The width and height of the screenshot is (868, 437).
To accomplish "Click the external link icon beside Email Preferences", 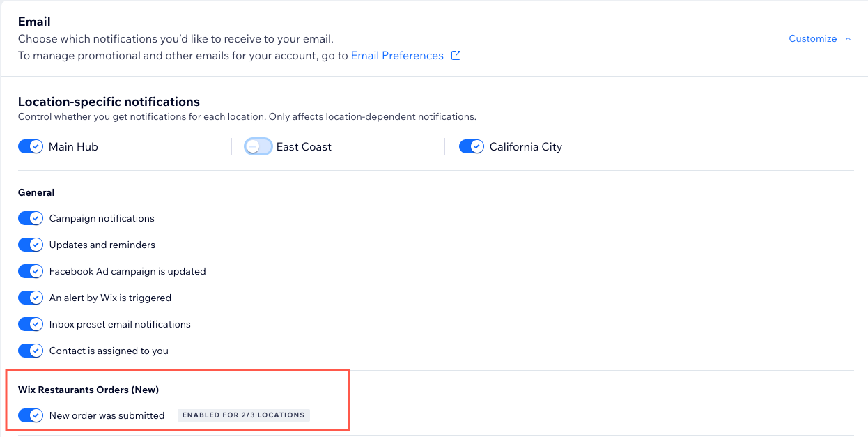I will pyautogui.click(x=456, y=56).
